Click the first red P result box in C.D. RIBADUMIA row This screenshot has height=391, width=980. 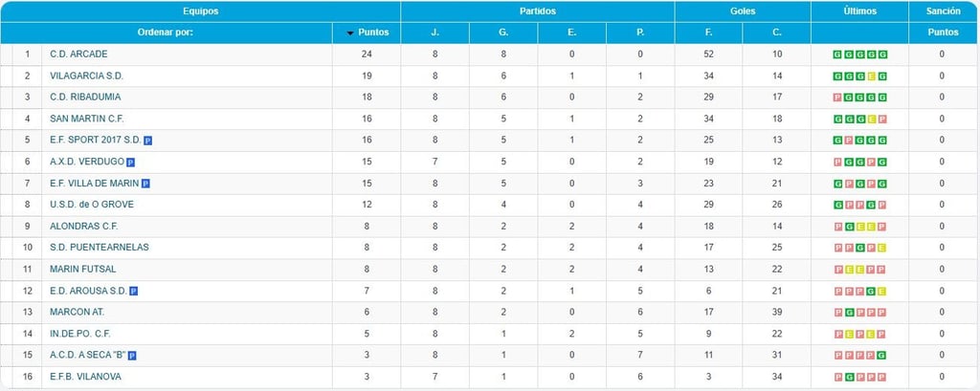pos(838,98)
